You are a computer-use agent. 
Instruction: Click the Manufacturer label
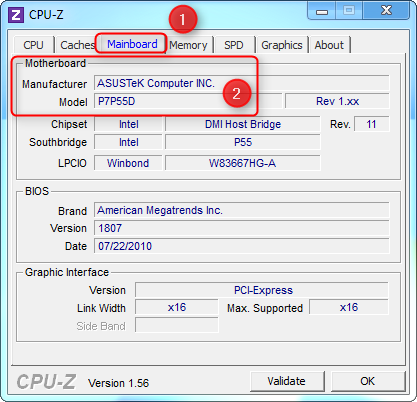pos(54,84)
